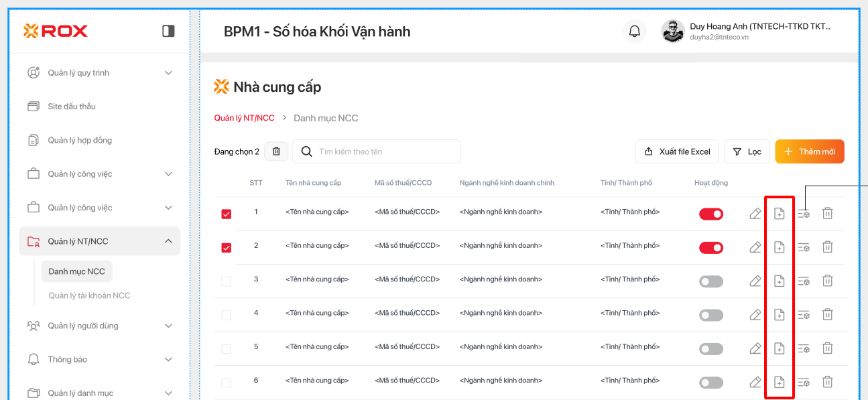
Task: Click the notification bell icon in header
Action: pyautogui.click(x=634, y=31)
